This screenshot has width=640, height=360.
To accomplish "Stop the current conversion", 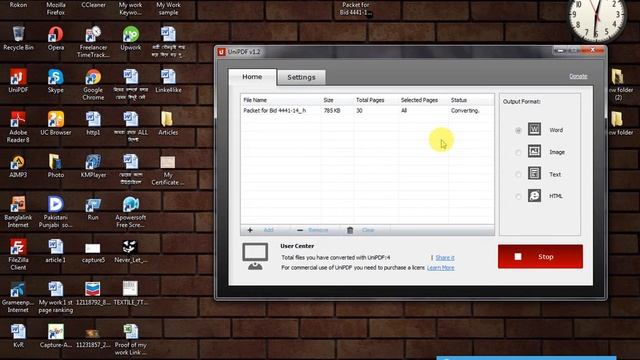I will [x=540, y=257].
